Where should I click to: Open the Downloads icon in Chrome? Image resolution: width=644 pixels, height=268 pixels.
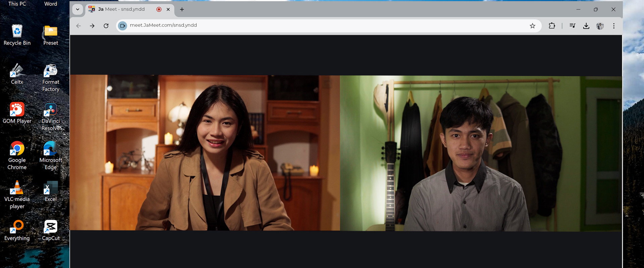(586, 26)
